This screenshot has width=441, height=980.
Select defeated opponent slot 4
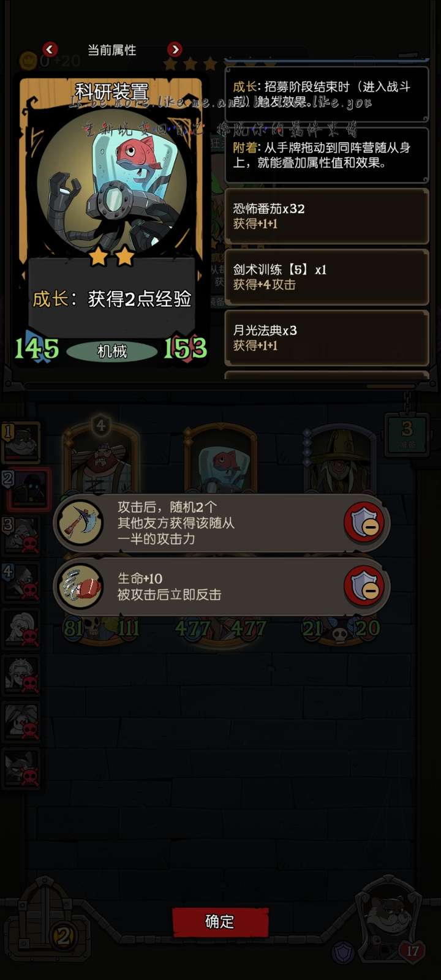pyautogui.click(x=21, y=582)
